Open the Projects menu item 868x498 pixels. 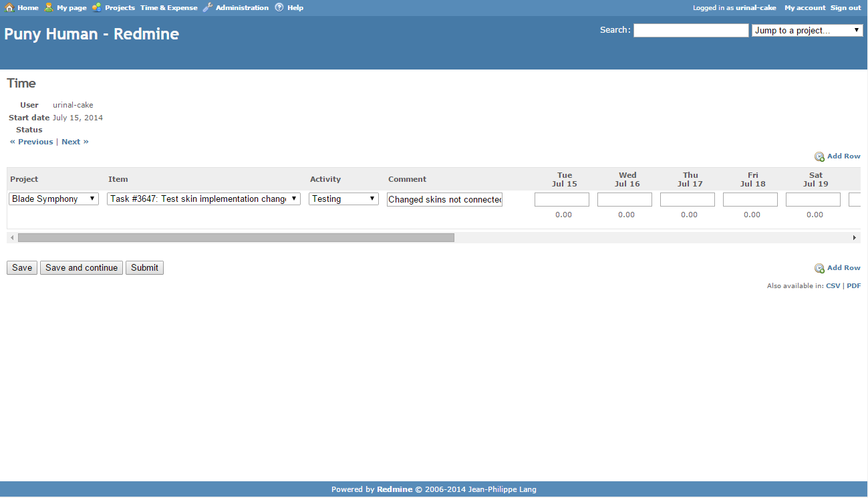pos(120,8)
